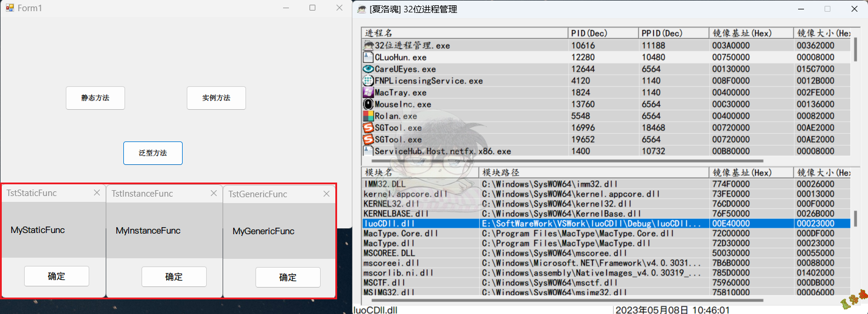The height and width of the screenshot is (314, 868).
Task: Click module list 镜像基址(Hex) column header
Action: tap(751, 173)
